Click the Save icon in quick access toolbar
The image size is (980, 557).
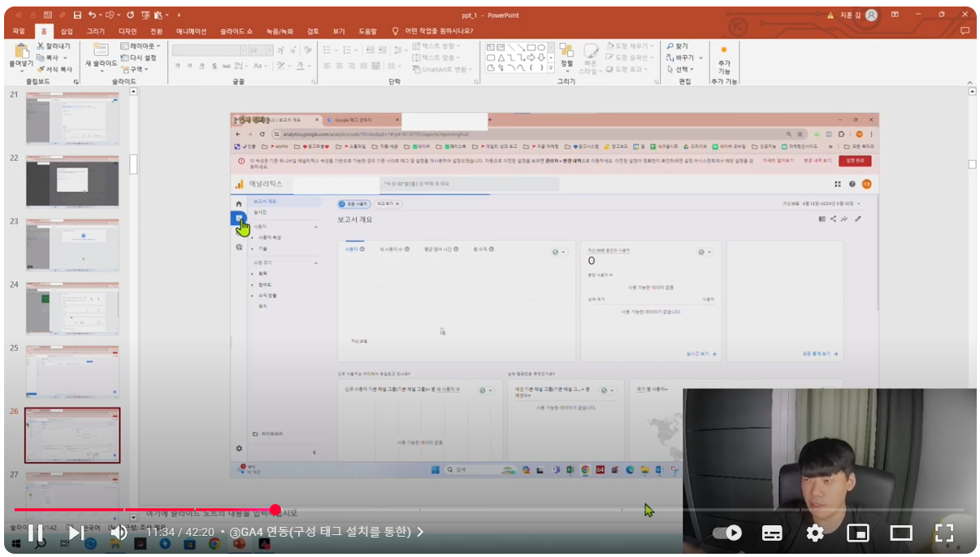pos(77,15)
